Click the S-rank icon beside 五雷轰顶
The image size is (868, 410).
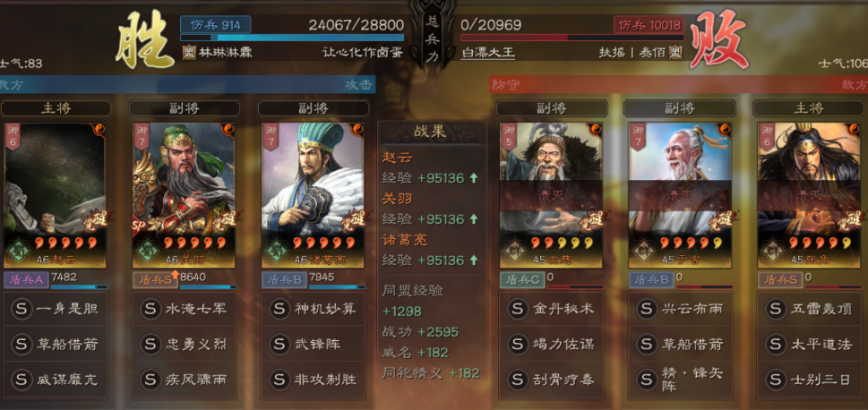coord(775,308)
